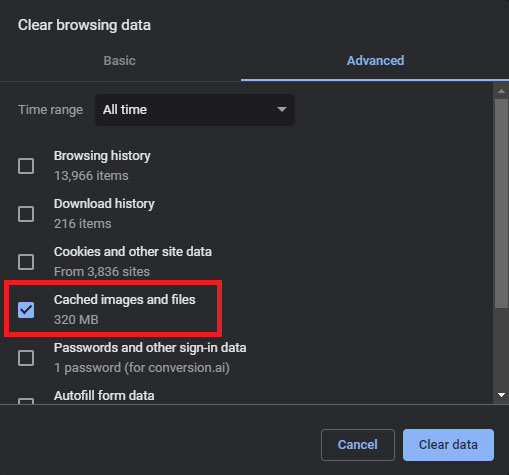
Task: Tick Cookies and other site data checkbox
Action: pos(26,262)
